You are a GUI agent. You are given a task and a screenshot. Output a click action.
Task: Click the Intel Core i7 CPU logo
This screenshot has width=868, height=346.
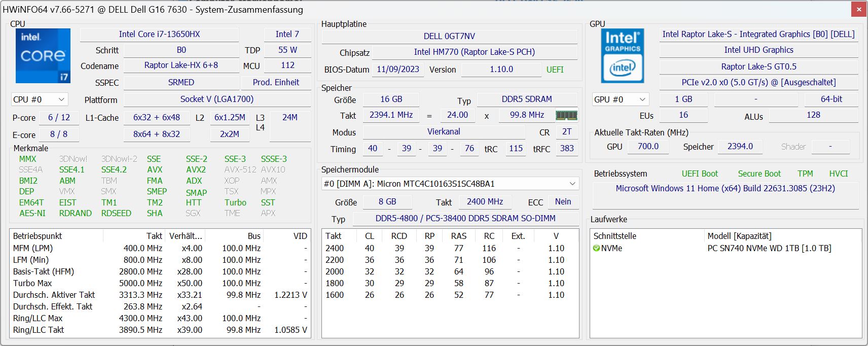(43, 55)
